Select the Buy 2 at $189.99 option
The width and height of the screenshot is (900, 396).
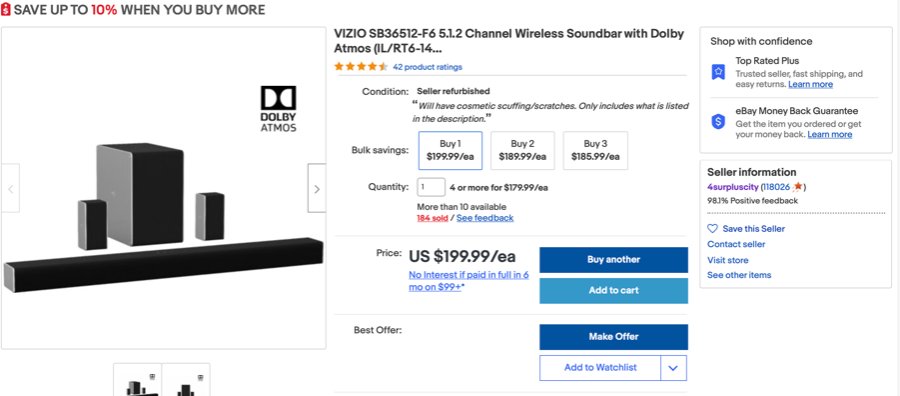coord(523,150)
